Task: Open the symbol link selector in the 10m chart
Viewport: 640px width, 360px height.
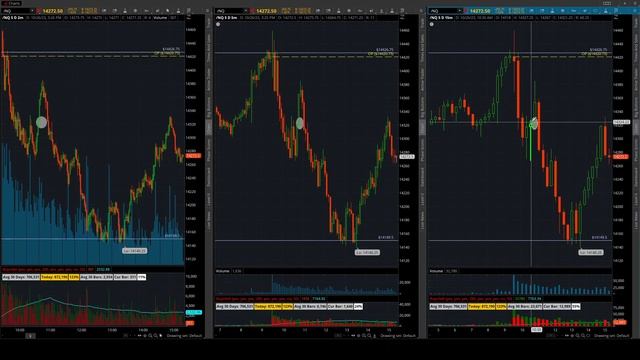Action: 467,11
